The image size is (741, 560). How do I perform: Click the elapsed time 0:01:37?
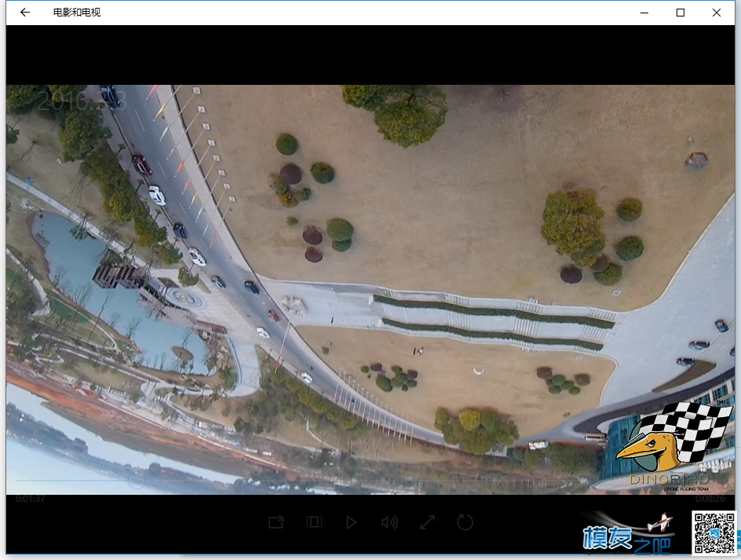click(x=30, y=499)
